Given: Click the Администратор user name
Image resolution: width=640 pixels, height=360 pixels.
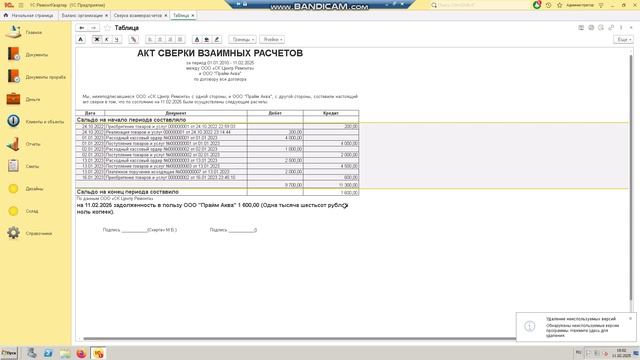Looking at the screenshot, I should click(x=580, y=5).
